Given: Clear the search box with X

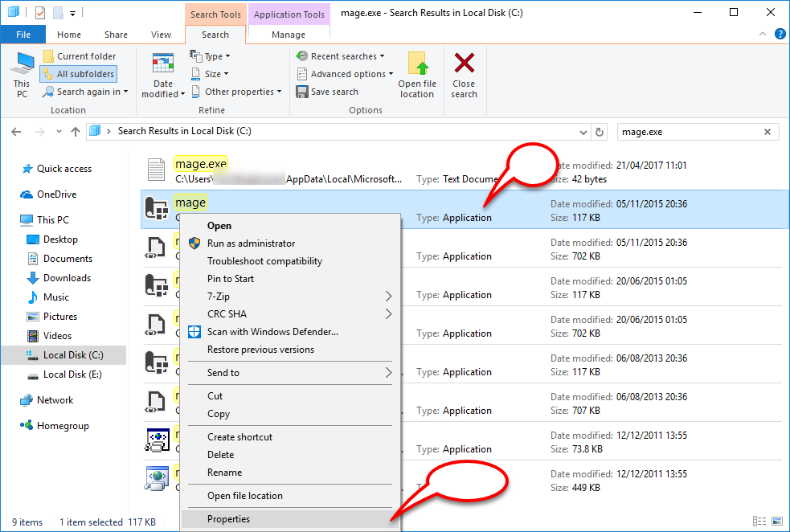Looking at the screenshot, I should click(767, 132).
